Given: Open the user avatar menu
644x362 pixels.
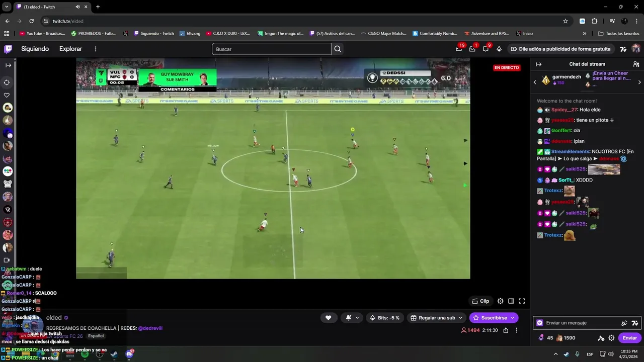Looking at the screenshot, I should click(x=636, y=49).
